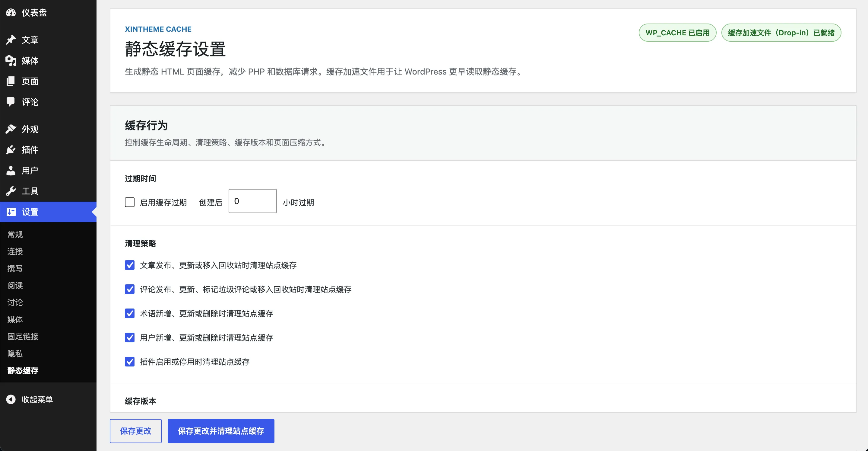
Task: Click the 外观 paintbrush icon
Action: (x=11, y=129)
